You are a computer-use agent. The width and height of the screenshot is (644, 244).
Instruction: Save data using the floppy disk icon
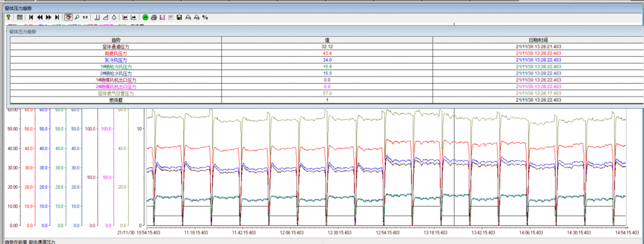coord(179,17)
